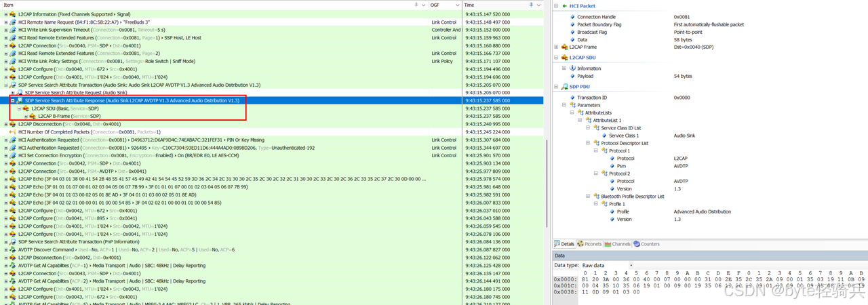
Task: Click the Service Class ID List node icon
Action: [x=596, y=127]
